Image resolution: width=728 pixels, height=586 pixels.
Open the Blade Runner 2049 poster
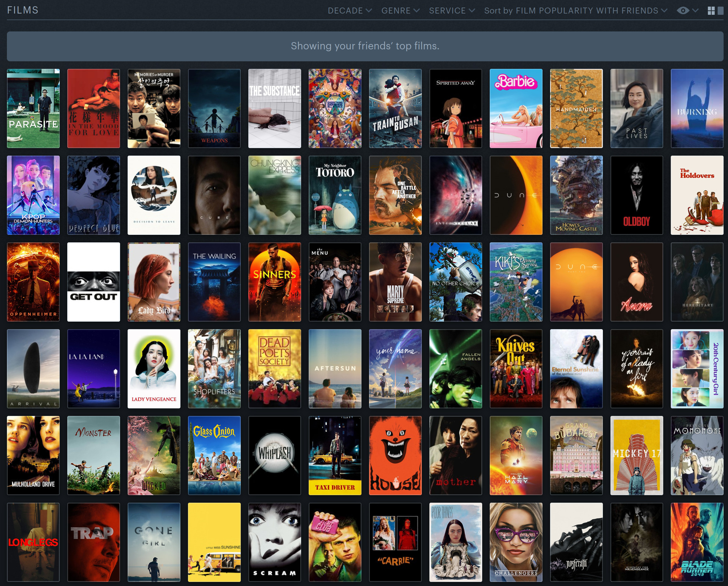(x=697, y=542)
